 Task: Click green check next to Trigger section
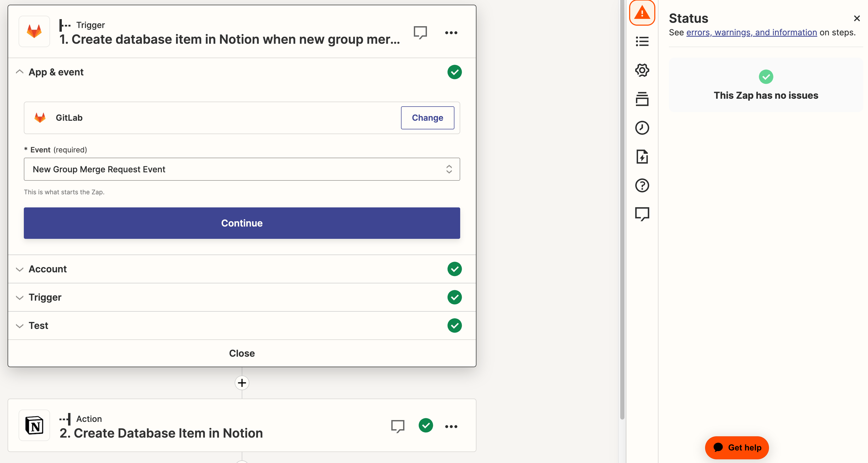(454, 297)
